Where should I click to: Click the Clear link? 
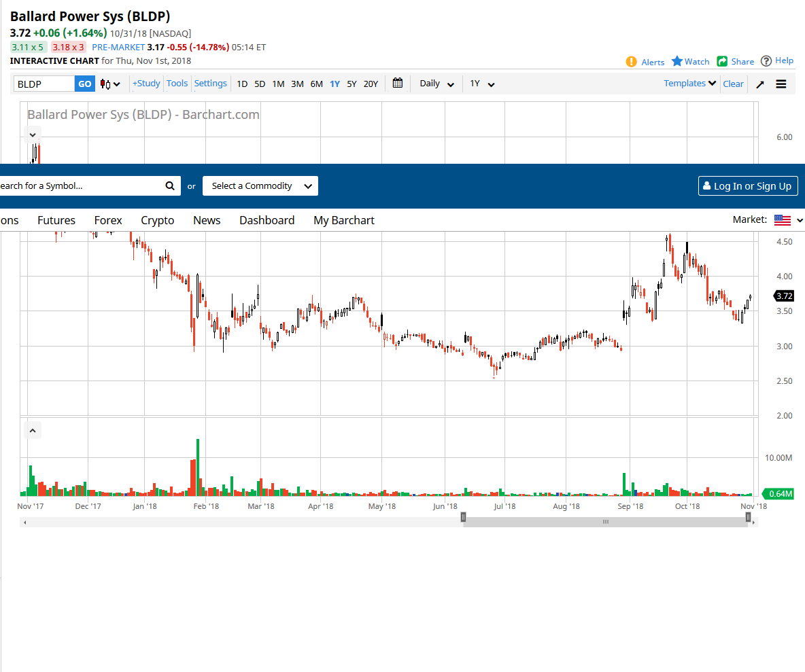coord(733,84)
